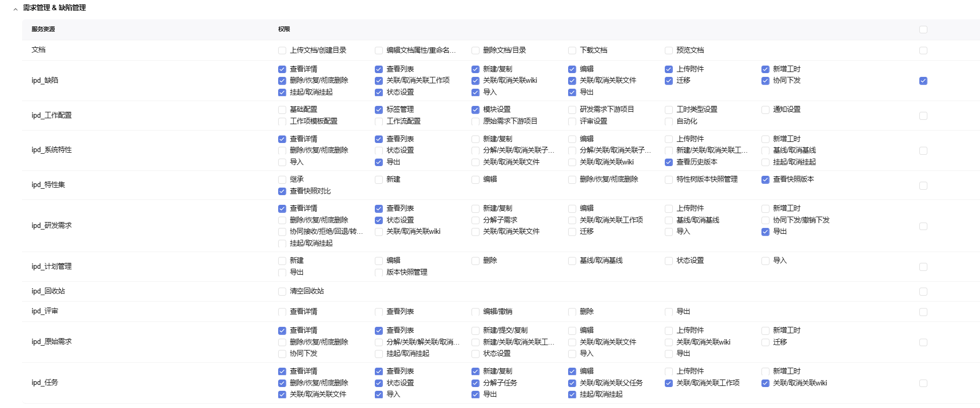Disable the 标签管理 permission
The width and height of the screenshot is (980, 408).
click(x=379, y=110)
